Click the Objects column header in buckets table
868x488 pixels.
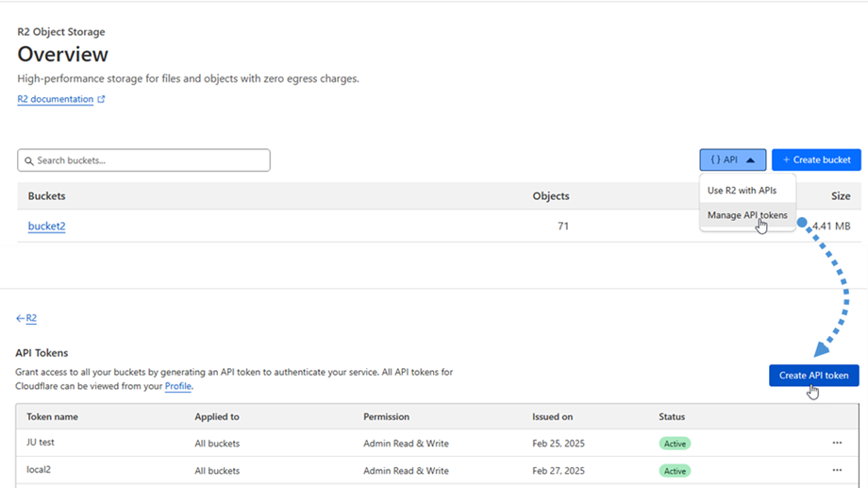point(550,196)
